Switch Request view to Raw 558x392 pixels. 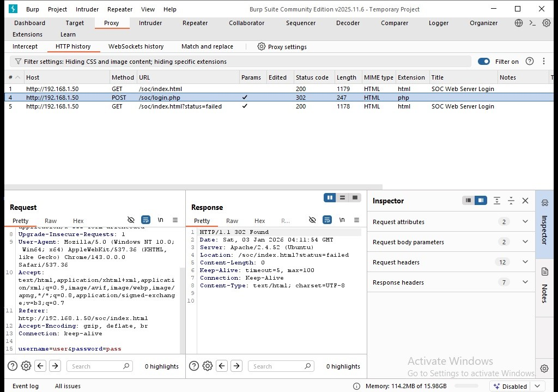51,221
